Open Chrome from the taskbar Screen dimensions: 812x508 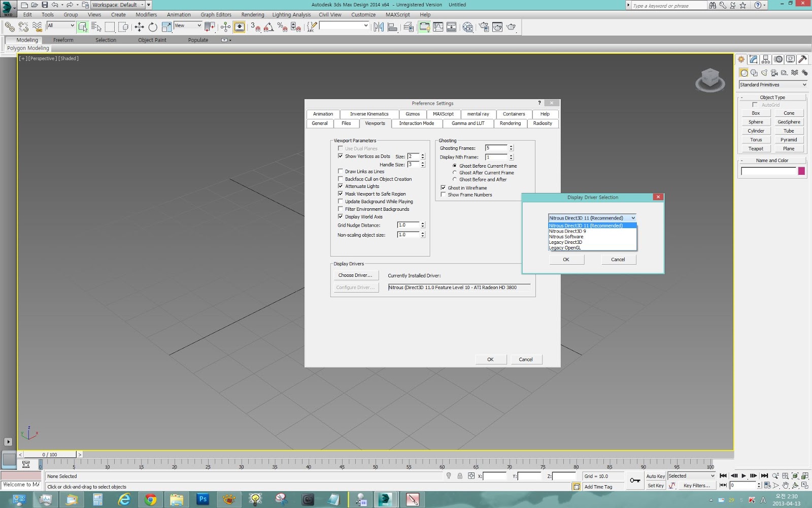[150, 499]
